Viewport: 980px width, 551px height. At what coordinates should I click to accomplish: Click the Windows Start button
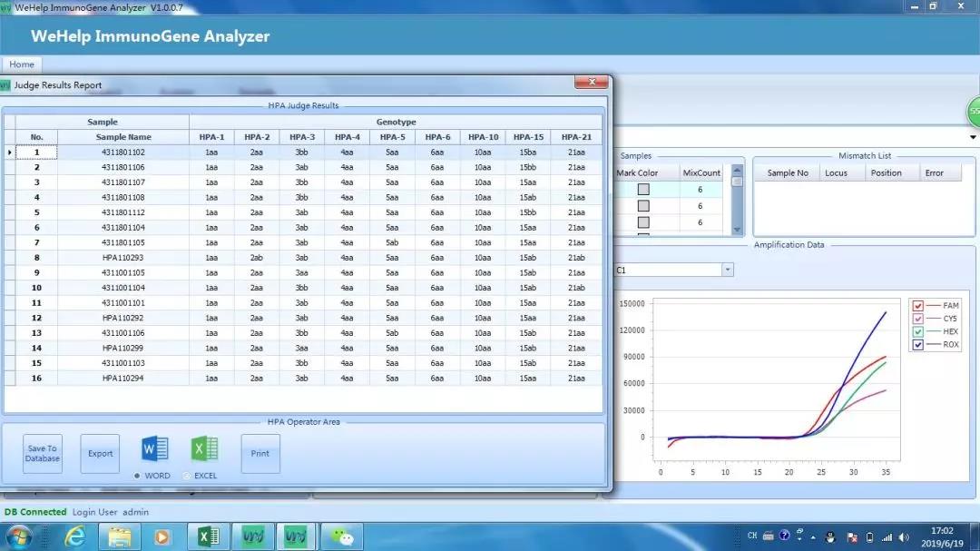pos(19,536)
